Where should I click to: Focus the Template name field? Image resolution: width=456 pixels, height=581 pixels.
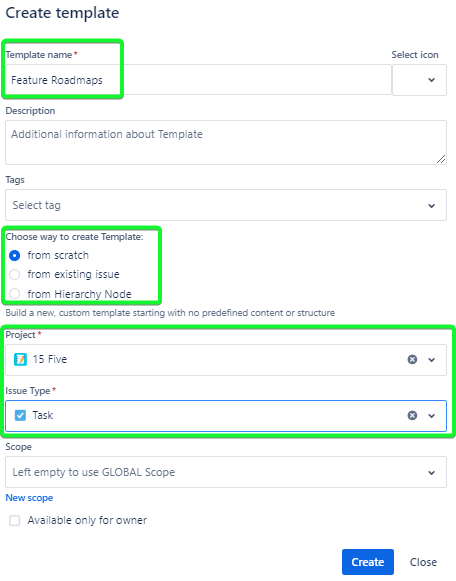coord(198,80)
